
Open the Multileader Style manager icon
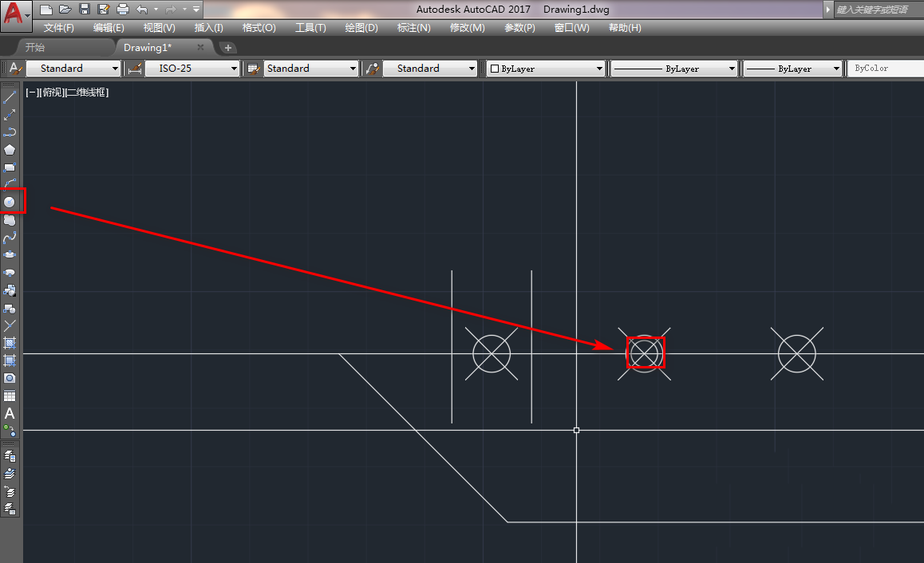(x=373, y=69)
